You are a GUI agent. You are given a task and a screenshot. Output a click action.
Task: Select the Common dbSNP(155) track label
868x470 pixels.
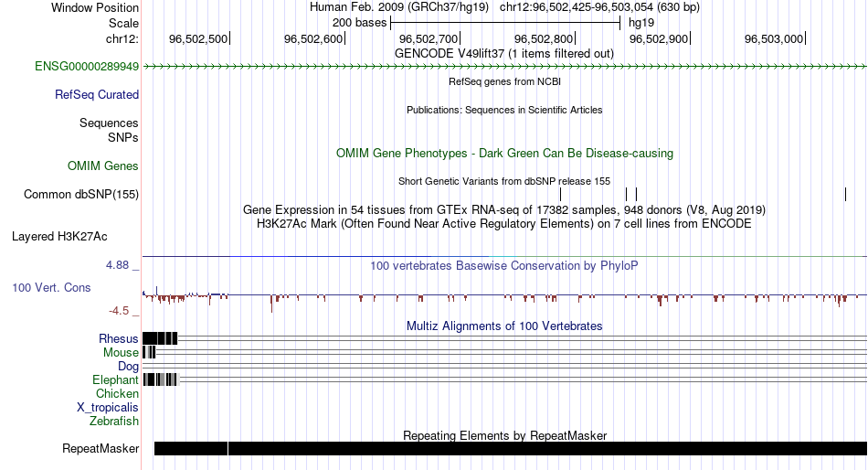click(81, 195)
